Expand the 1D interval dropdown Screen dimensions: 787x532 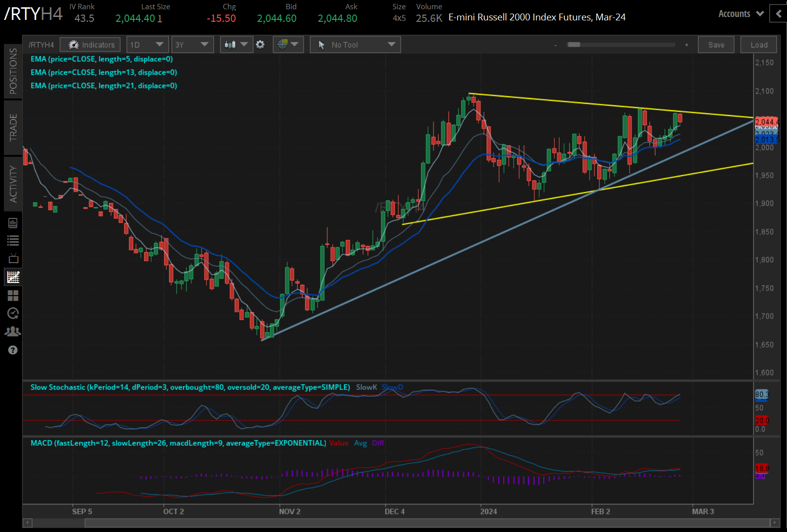[x=147, y=45]
